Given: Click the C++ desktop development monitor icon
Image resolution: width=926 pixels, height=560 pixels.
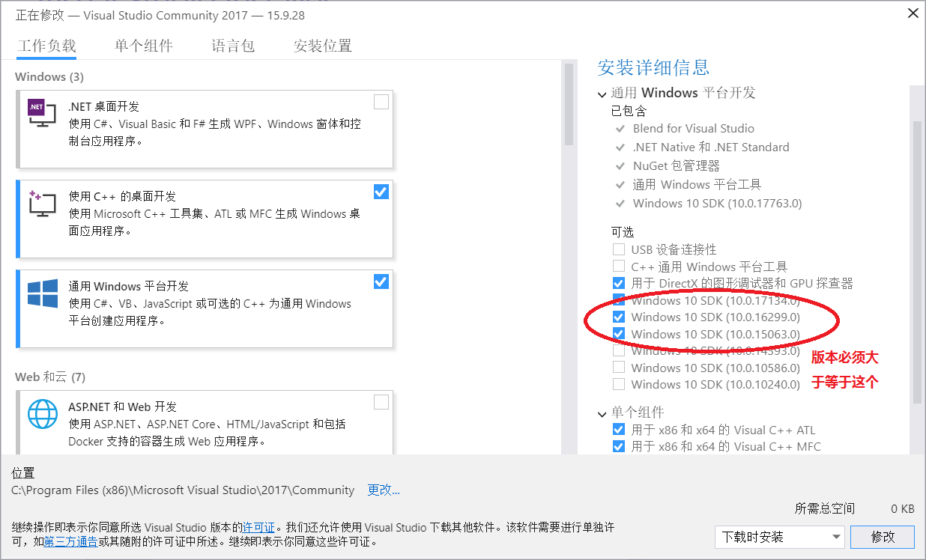Looking at the screenshot, I should tap(42, 203).
